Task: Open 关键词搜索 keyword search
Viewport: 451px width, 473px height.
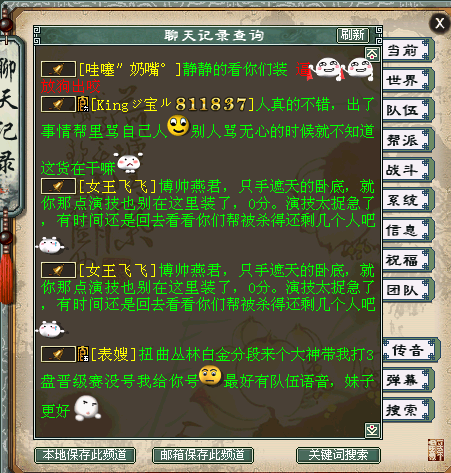Action: (338, 455)
